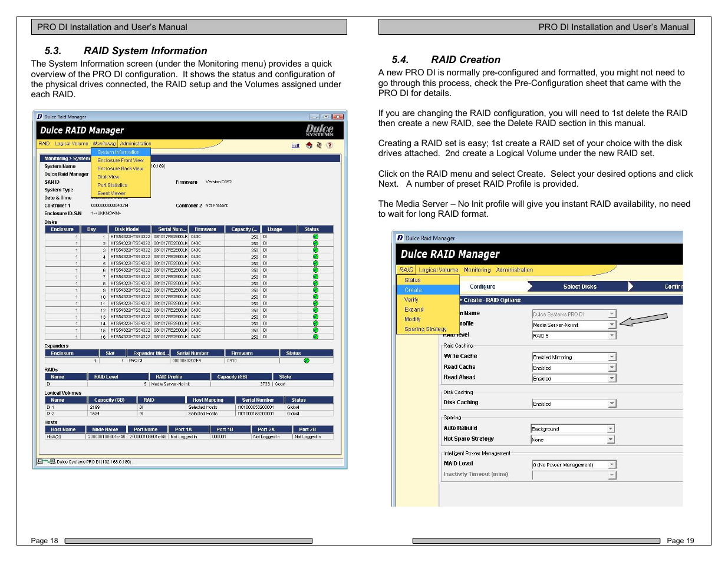Viewport: 728px width, 562px height.
Task: Click the Dulce Systems logo
Action: pyautogui.click(x=319, y=130)
